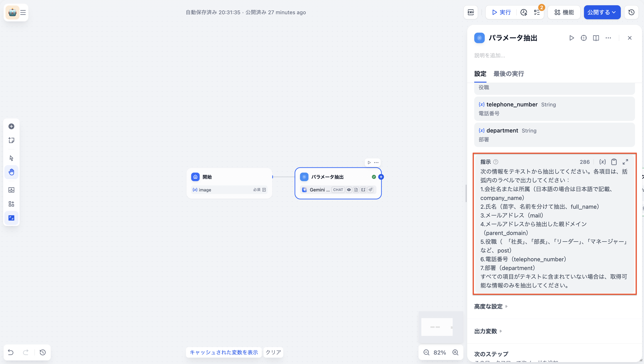Switch to the 最後の実行 tab
The image size is (644, 364).
click(x=508, y=74)
